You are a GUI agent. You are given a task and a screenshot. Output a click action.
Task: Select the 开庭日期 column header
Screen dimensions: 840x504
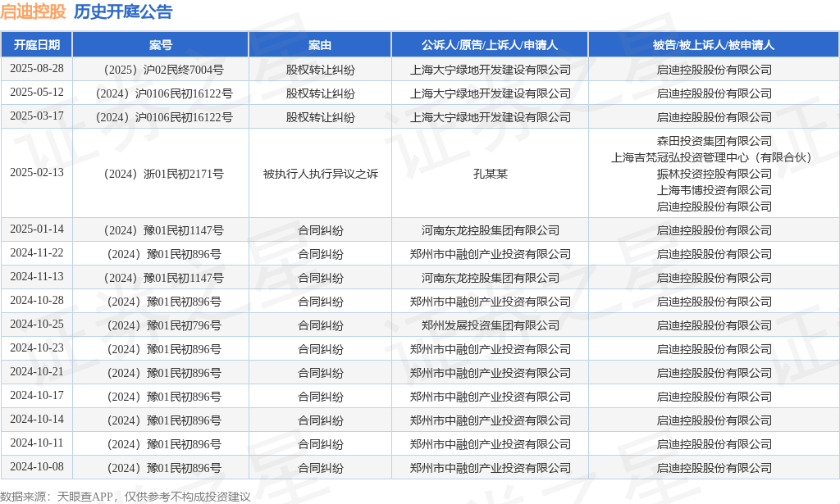(x=36, y=45)
